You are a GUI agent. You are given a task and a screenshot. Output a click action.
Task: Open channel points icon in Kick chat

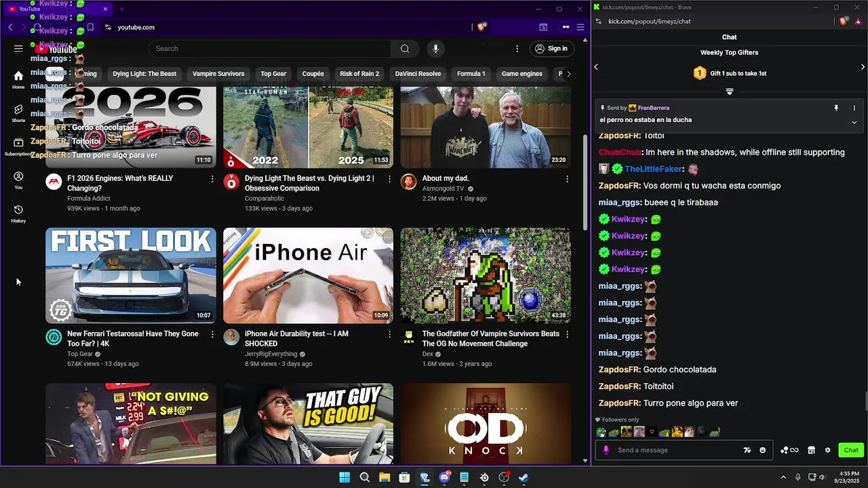pos(789,450)
